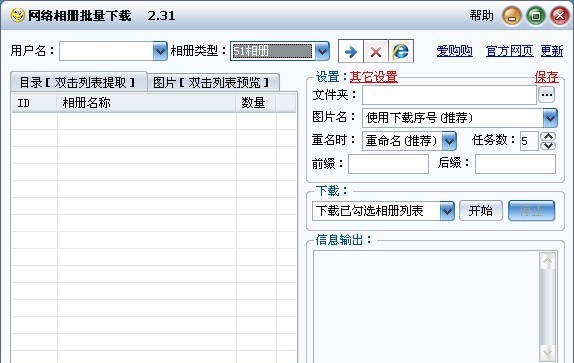Open the Internet Explorer browser icon
Screen dimensions: 574x363
pos(401,51)
